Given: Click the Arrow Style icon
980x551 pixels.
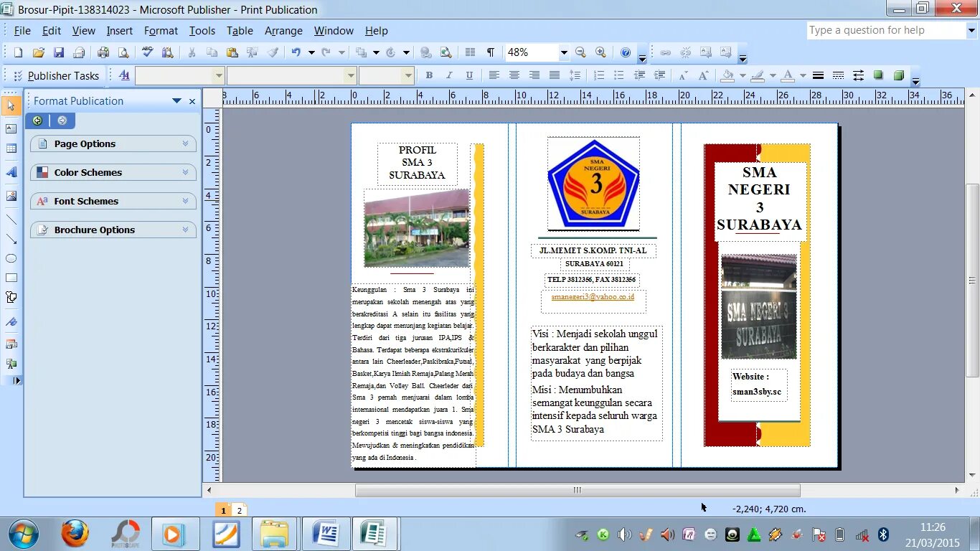Looking at the screenshot, I should click(x=858, y=75).
